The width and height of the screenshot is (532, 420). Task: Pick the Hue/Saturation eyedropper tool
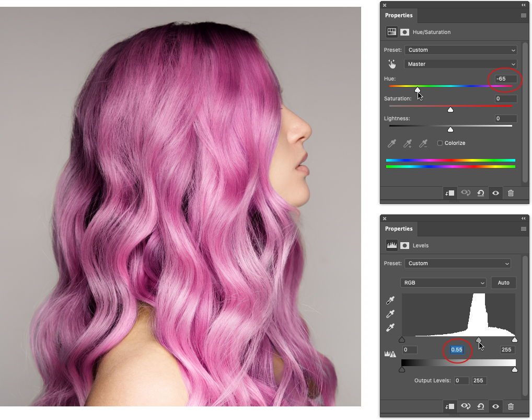click(392, 143)
